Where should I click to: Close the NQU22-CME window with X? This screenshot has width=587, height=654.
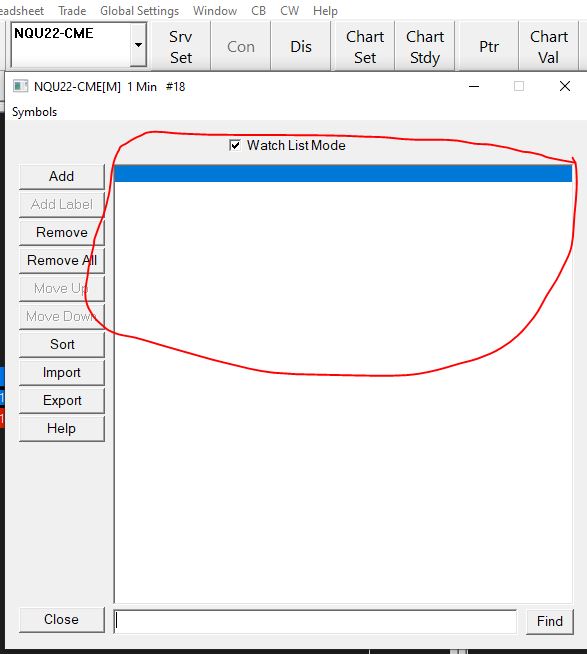click(564, 86)
